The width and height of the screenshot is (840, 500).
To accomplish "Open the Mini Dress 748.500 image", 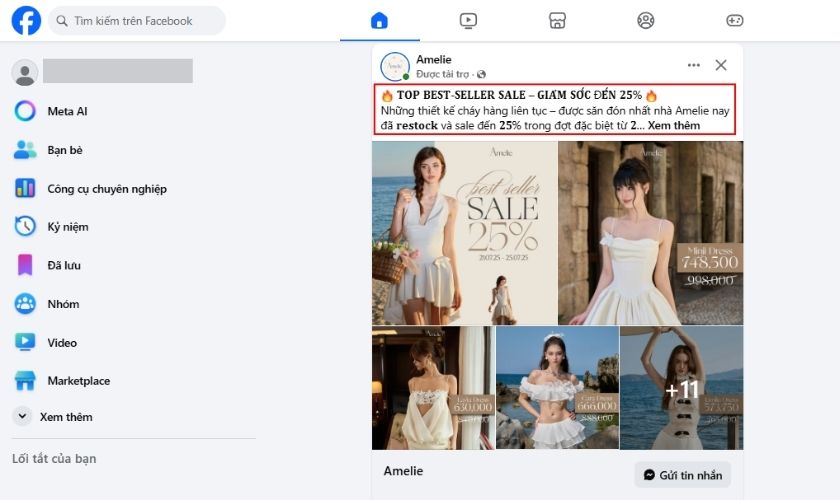I will pos(650,233).
